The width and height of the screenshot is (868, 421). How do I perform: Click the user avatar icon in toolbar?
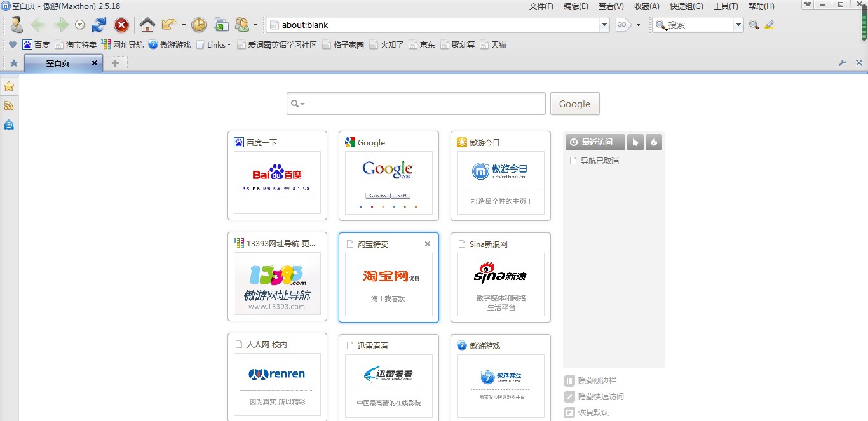click(x=17, y=25)
